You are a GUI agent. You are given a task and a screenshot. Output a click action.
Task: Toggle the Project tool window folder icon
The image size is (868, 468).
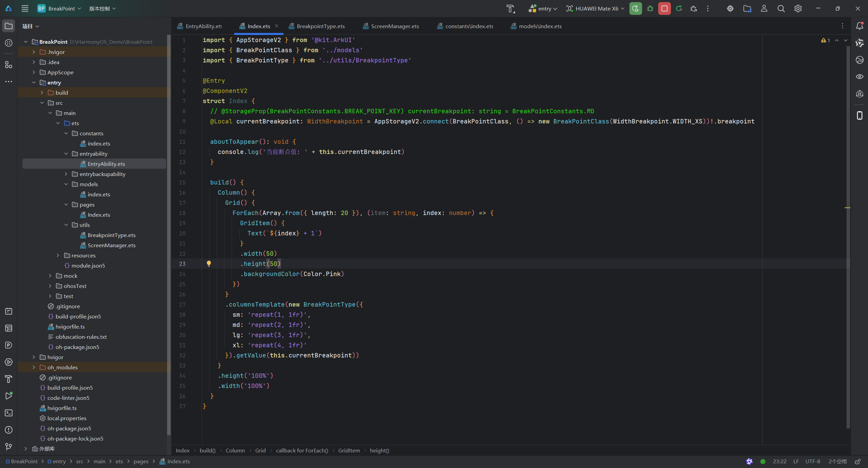click(x=9, y=26)
